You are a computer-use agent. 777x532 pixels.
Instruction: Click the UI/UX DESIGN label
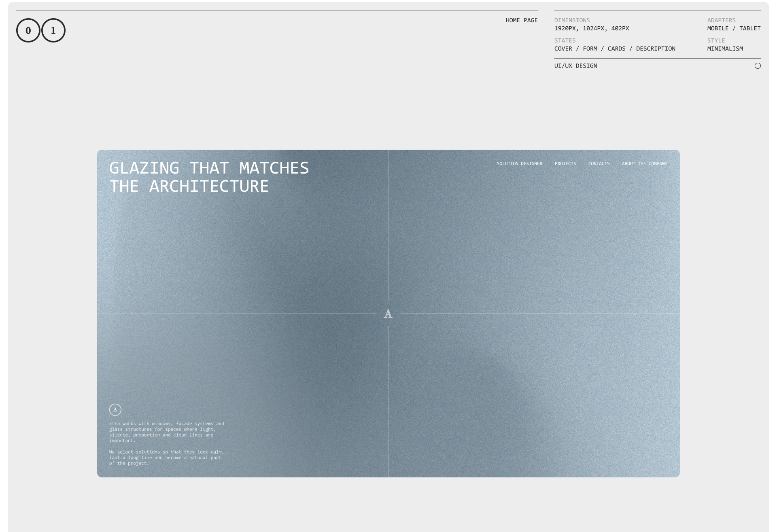coord(575,66)
